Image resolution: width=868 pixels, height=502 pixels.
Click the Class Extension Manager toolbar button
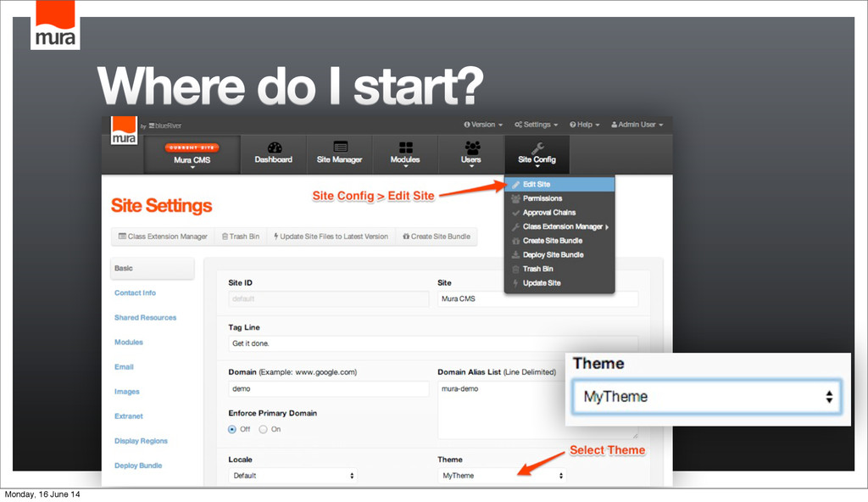coord(163,237)
